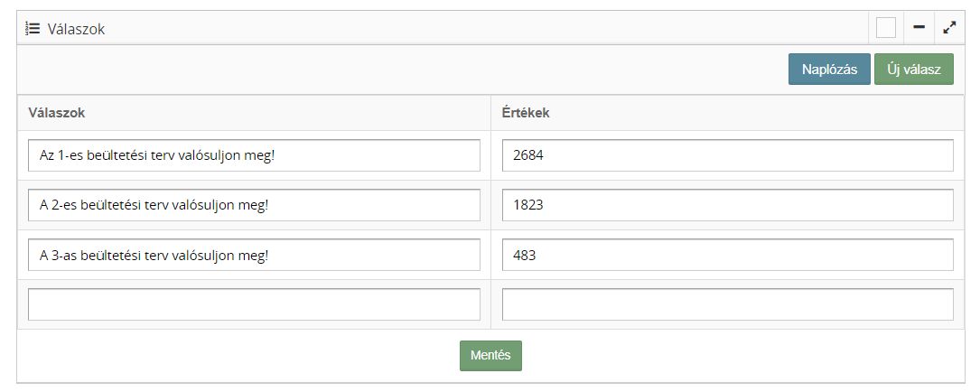
Task: Select the value field containing 483
Action: pos(727,255)
